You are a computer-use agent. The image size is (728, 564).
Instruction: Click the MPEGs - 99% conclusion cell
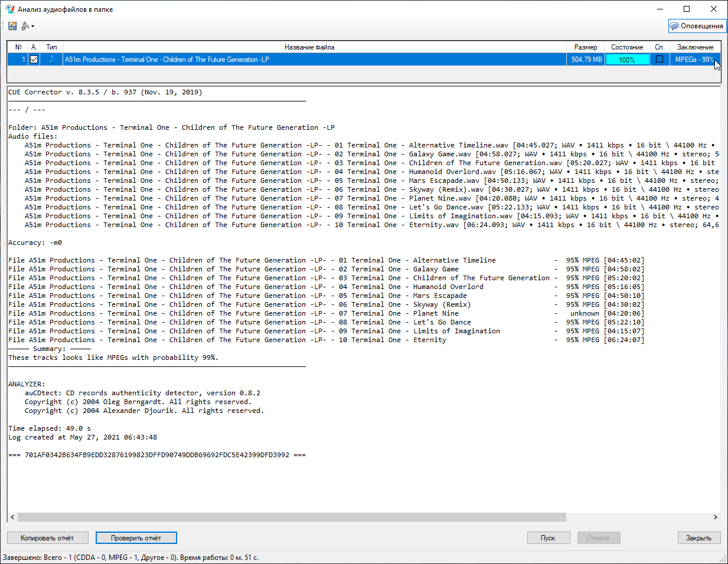point(694,60)
